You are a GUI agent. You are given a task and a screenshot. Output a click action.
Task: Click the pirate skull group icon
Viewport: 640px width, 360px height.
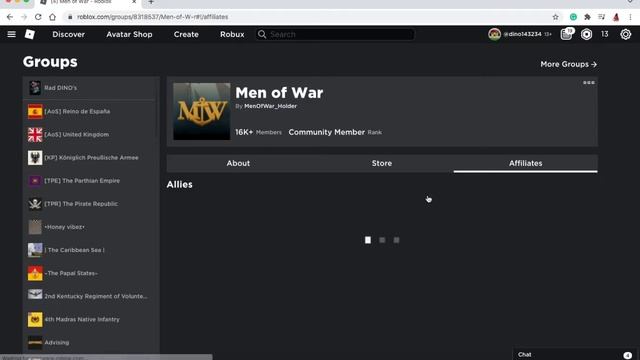coord(35,204)
